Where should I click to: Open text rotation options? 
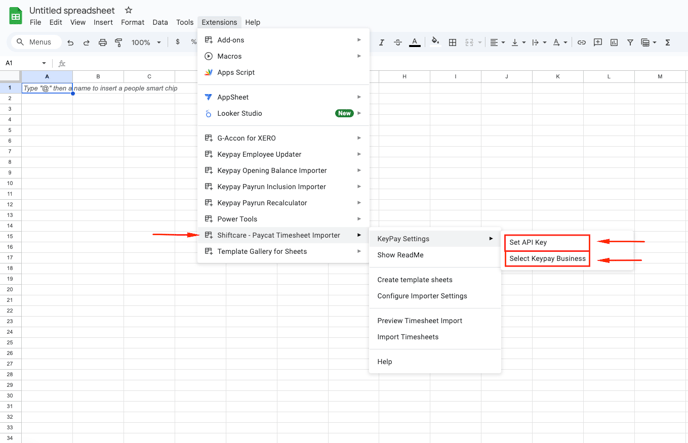559,43
